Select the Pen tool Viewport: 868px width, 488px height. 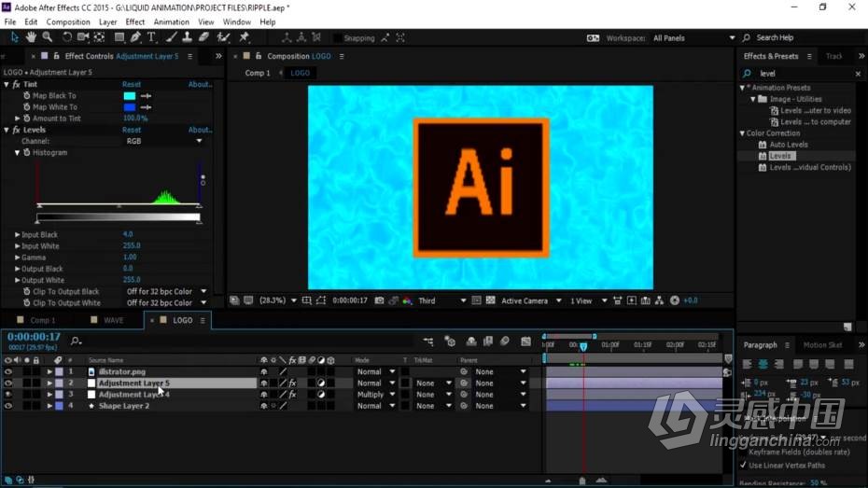[x=135, y=37]
